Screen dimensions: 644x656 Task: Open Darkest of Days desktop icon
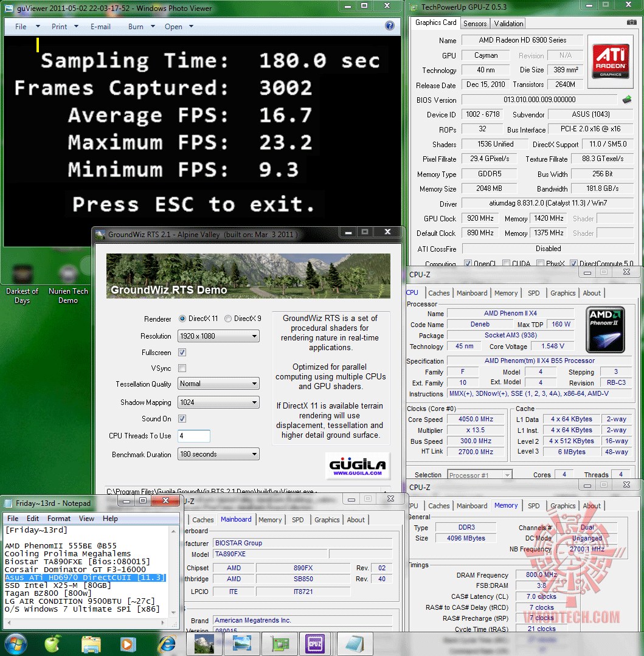pos(22,284)
